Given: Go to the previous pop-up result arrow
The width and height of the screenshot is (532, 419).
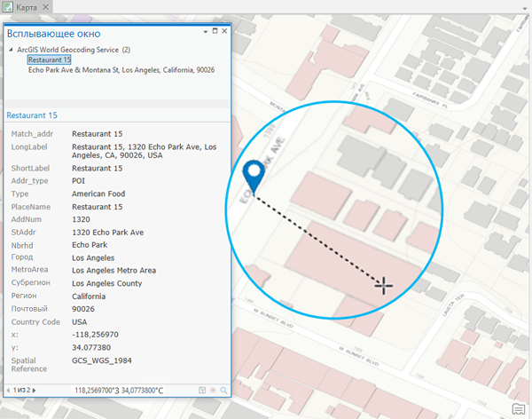Looking at the screenshot, I should (8, 390).
